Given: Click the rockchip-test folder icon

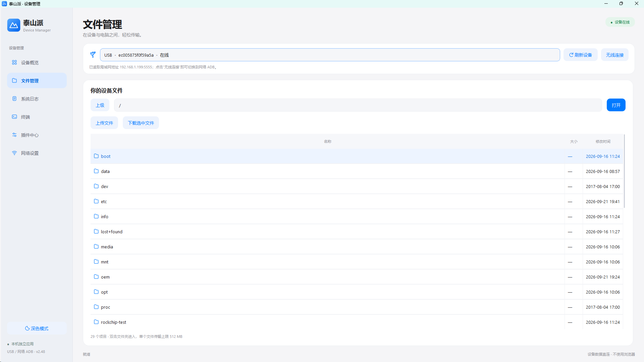Looking at the screenshot, I should (x=96, y=322).
